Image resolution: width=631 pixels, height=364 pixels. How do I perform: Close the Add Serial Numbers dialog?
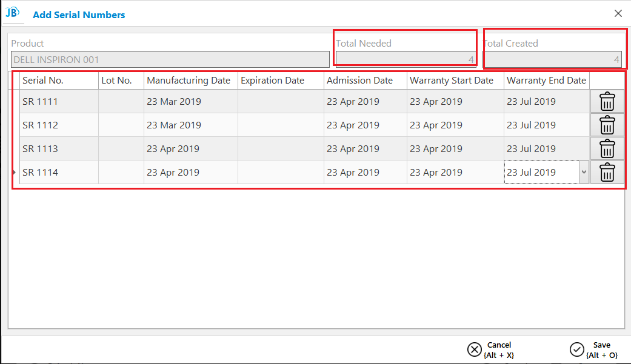pyautogui.click(x=618, y=14)
